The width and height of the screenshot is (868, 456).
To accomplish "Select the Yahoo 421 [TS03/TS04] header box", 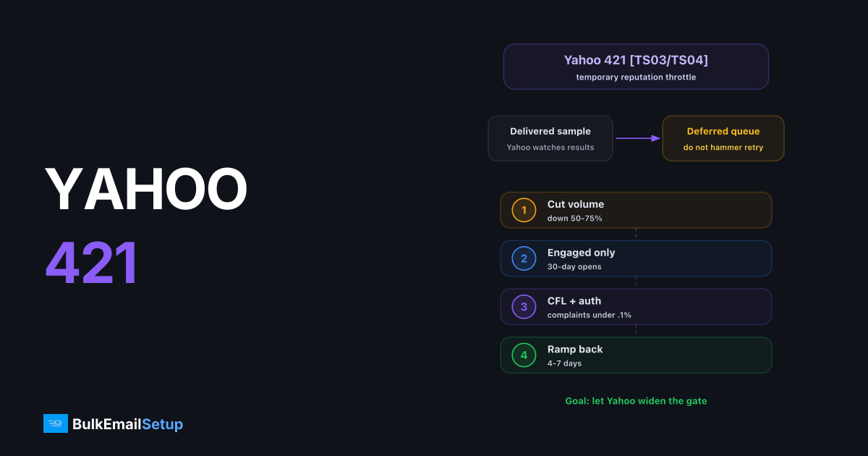I will (636, 67).
